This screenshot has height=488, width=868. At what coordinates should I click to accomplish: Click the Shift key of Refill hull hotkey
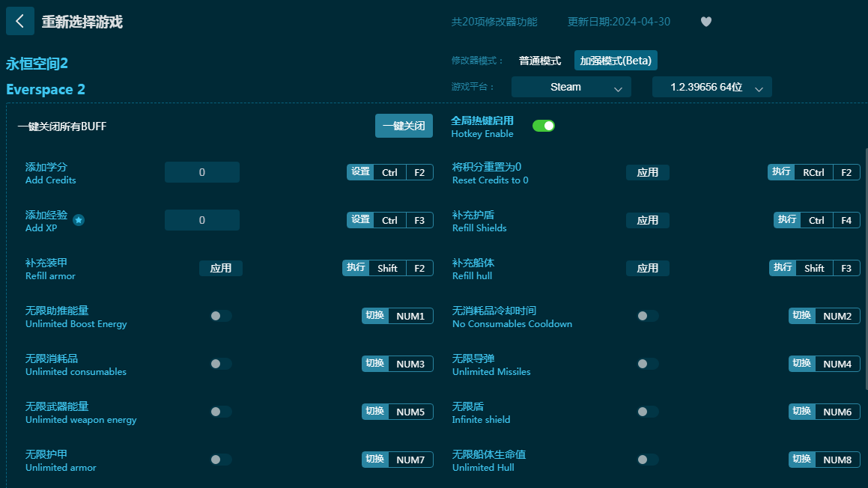coord(814,269)
